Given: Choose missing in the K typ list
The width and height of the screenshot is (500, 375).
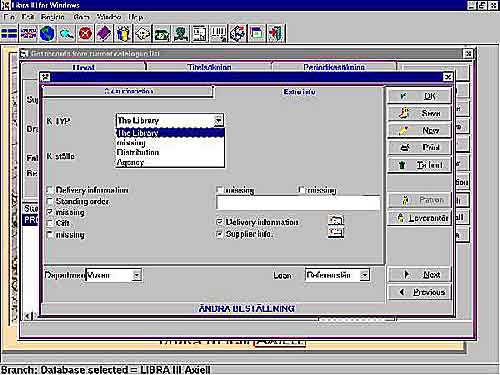Looking at the screenshot, I should [170, 143].
